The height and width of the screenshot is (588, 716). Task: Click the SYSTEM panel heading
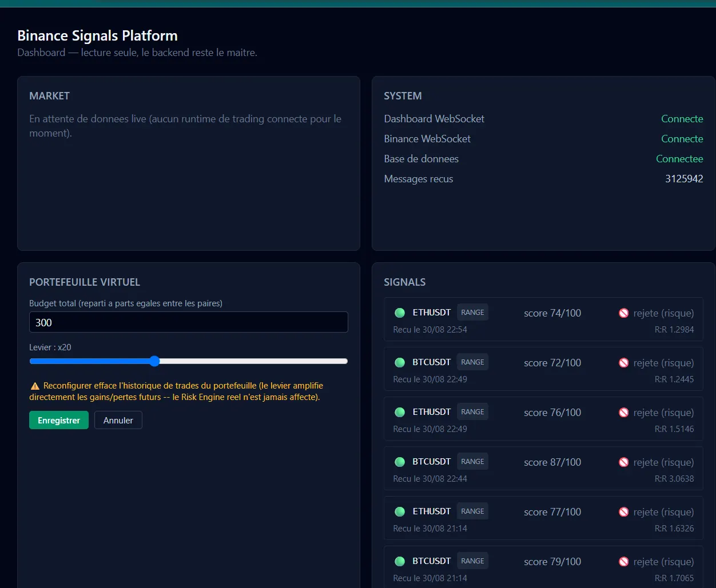point(403,96)
